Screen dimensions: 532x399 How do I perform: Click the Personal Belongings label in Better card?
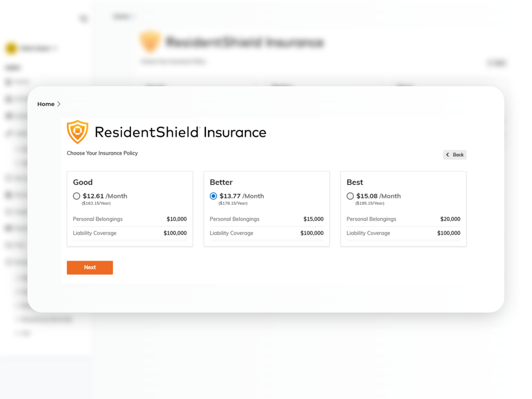click(x=234, y=219)
